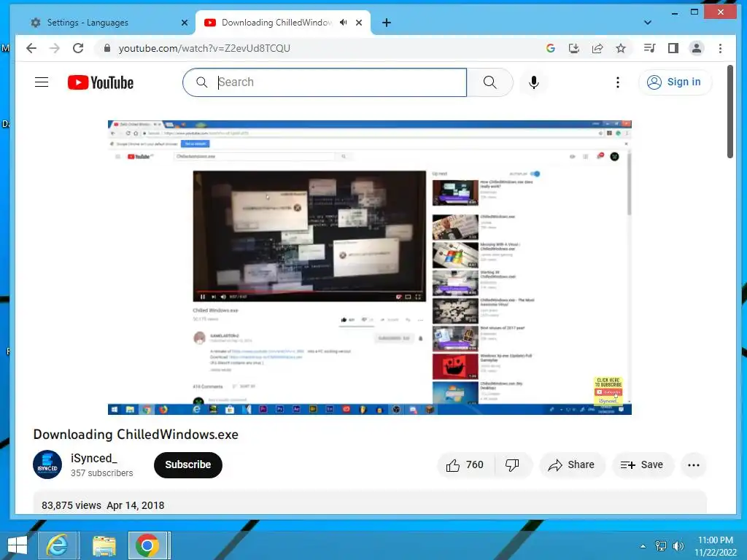The image size is (747, 560).
Task: Open the YouTube hamburger guide menu
Action: [x=42, y=82]
